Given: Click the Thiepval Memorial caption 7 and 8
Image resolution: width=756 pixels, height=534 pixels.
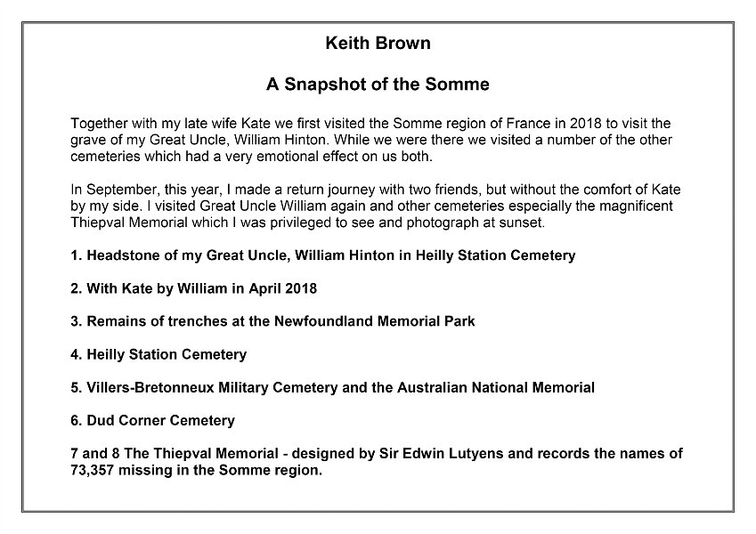Looking at the screenshot, I should click(377, 462).
